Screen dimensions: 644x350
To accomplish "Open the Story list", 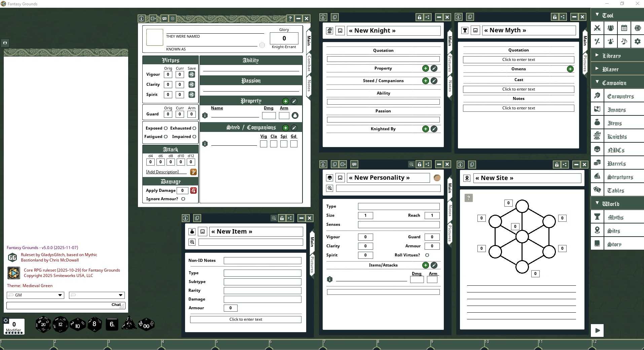I will (x=617, y=244).
